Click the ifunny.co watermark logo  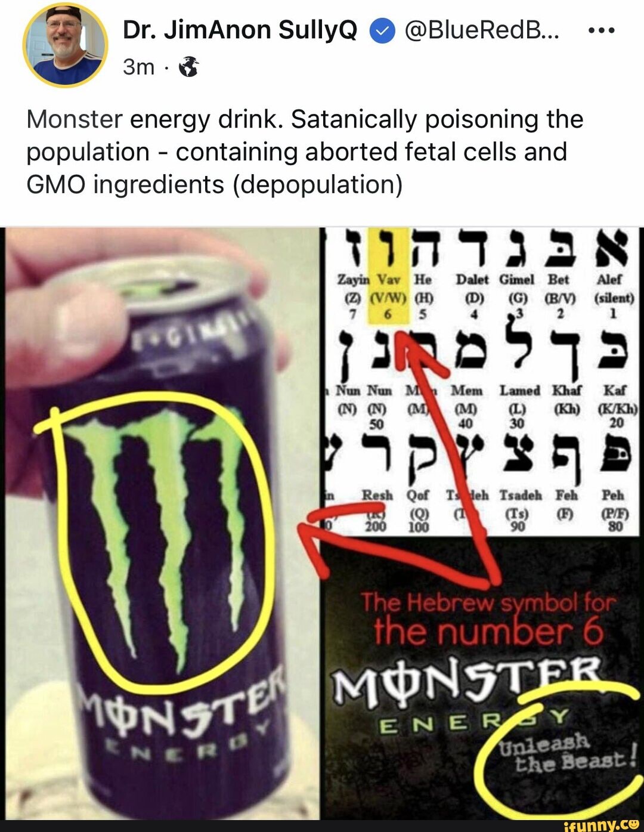(602, 825)
